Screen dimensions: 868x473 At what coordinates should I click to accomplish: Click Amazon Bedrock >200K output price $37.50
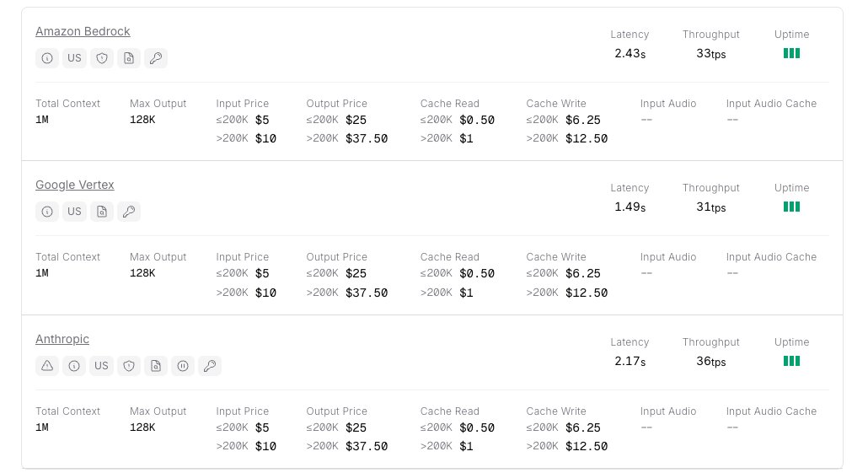pos(367,138)
